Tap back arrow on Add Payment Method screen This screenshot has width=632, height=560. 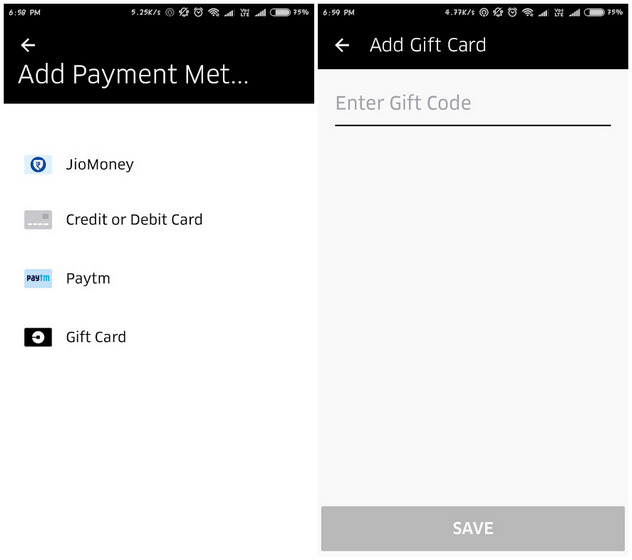28,45
